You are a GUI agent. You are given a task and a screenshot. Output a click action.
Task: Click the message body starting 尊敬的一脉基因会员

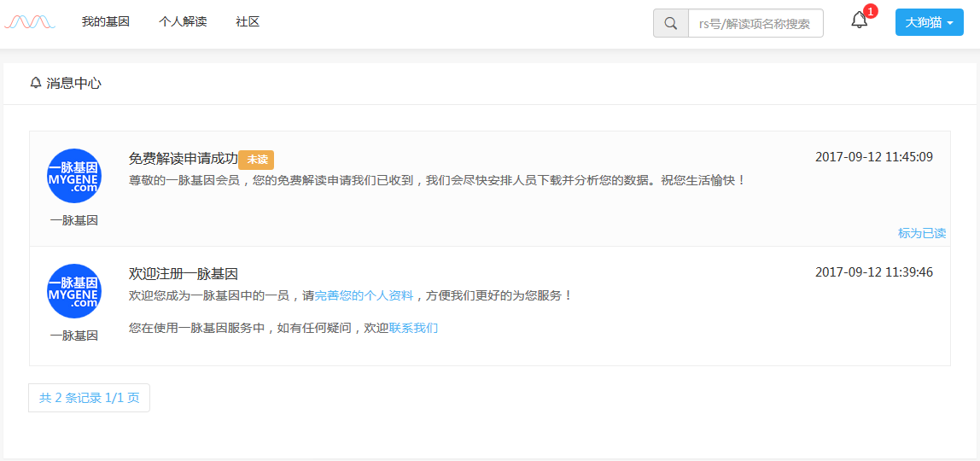pos(437,180)
